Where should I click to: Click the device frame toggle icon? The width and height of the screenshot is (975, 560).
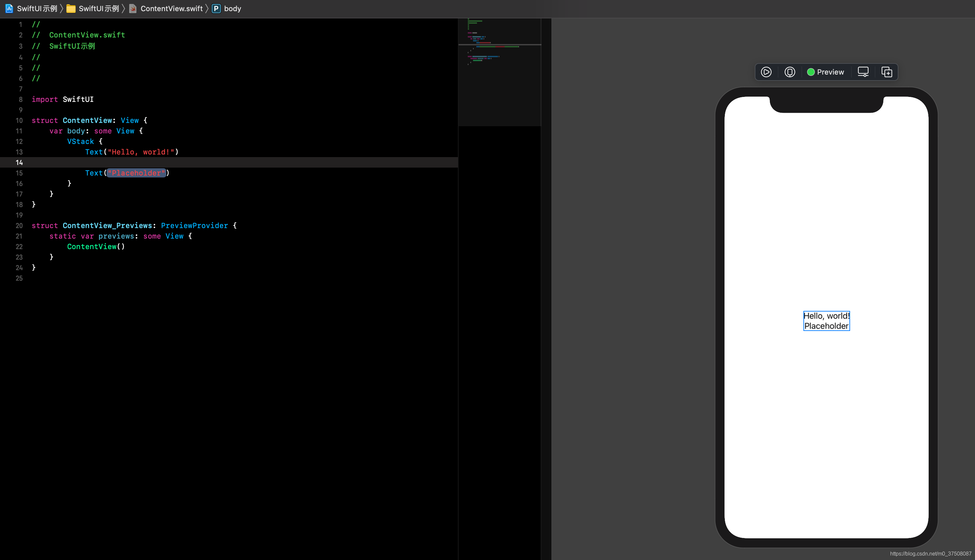(x=864, y=72)
